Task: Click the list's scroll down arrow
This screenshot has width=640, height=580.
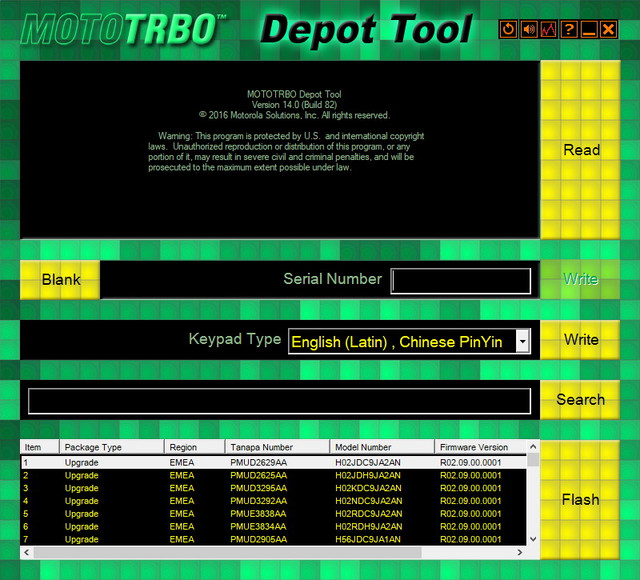Action: click(x=533, y=539)
